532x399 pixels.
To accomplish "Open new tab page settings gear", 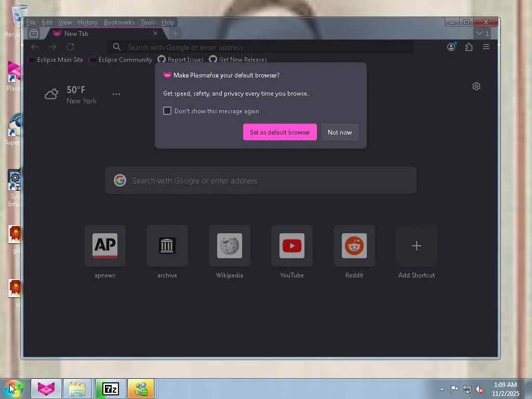I will point(476,86).
